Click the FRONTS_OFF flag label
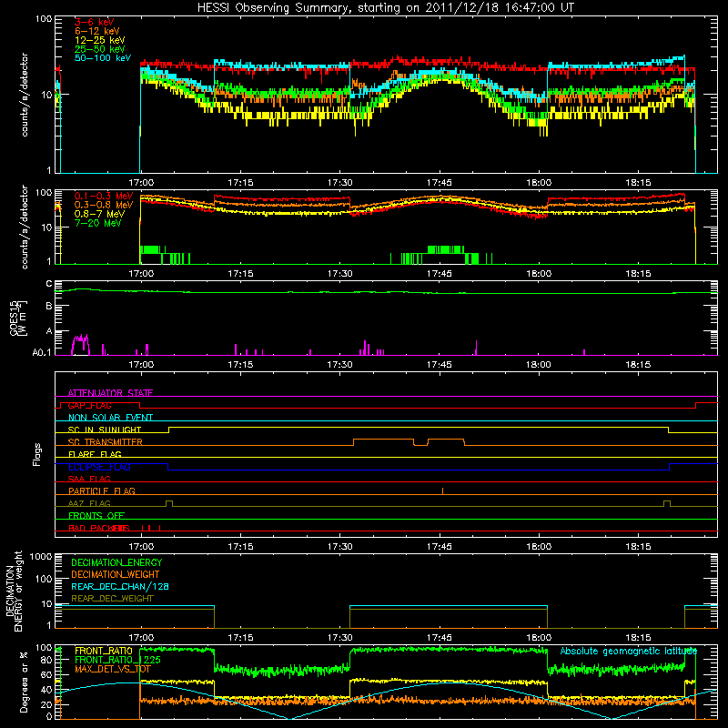The height and width of the screenshot is (728, 728). pos(96,516)
